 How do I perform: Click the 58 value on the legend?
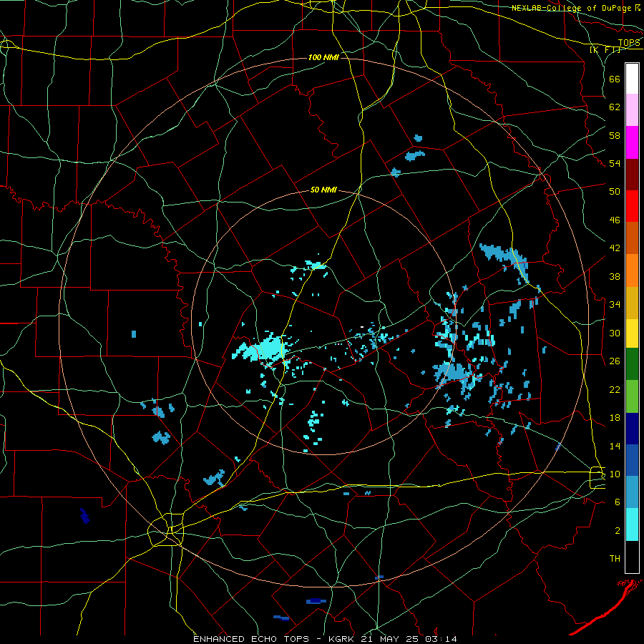click(x=615, y=135)
